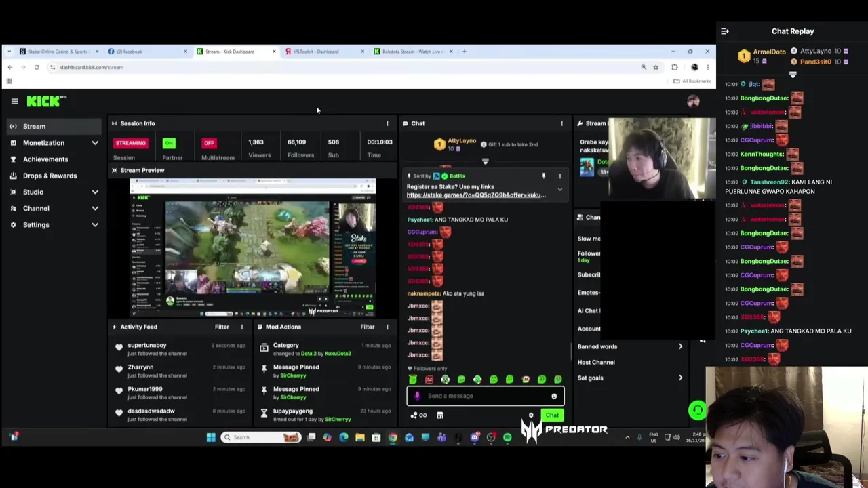Open the All Bookmarks folder
This screenshot has width=868, height=488.
(692, 81)
